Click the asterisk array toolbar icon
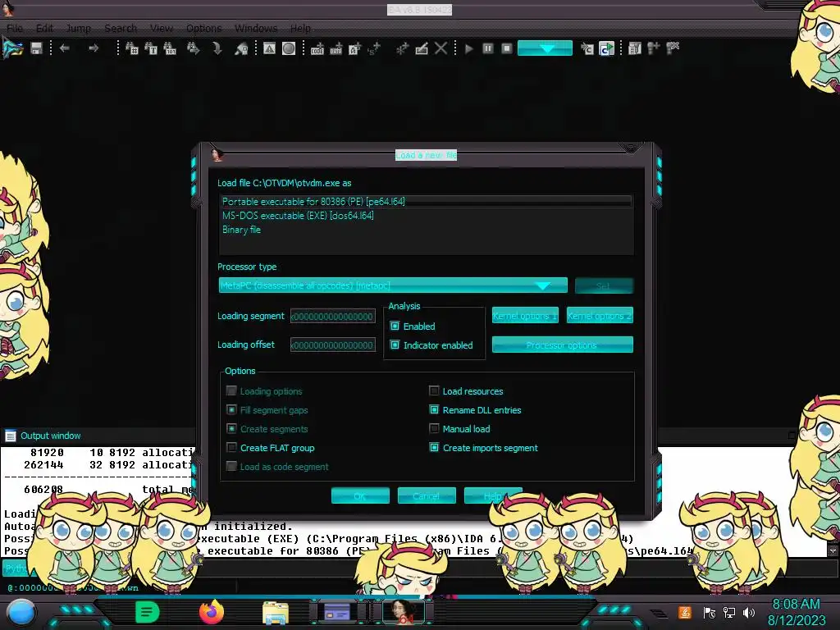Image resolution: width=840 pixels, height=630 pixels. click(x=402, y=48)
